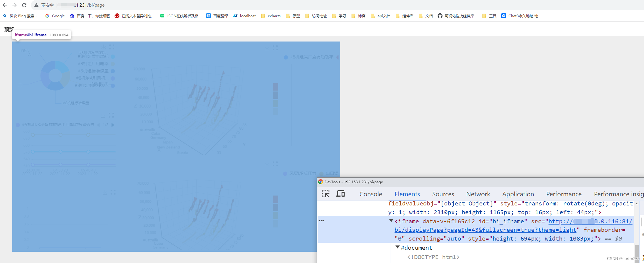644x263 pixels.
Task: Collapse the #document node
Action: pyautogui.click(x=397, y=247)
